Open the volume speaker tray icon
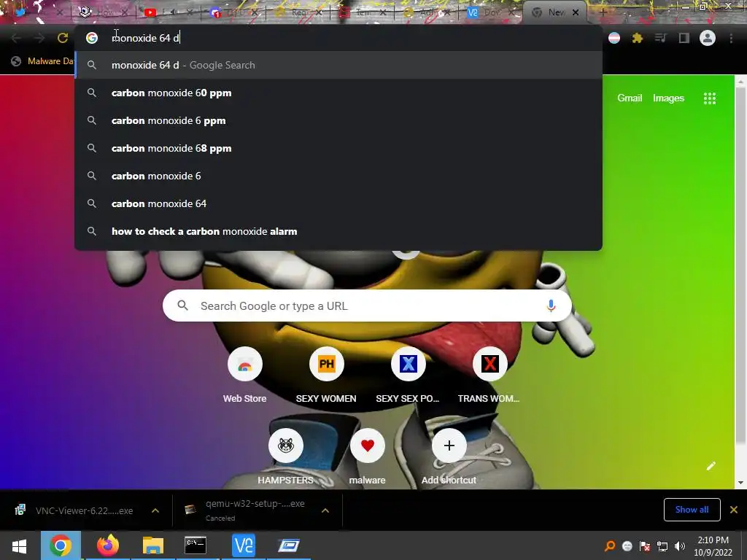The image size is (747, 560). (x=680, y=545)
